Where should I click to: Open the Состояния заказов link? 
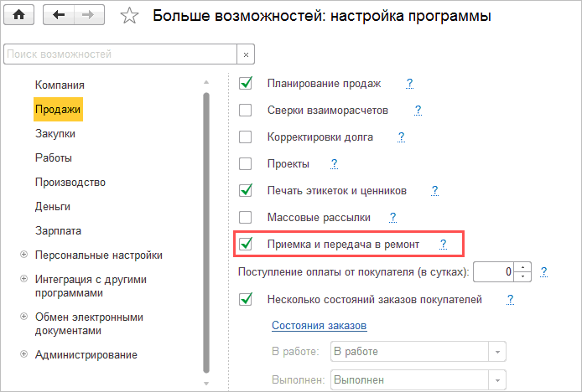click(320, 325)
